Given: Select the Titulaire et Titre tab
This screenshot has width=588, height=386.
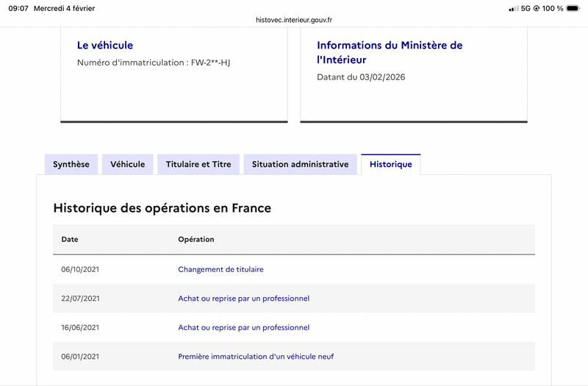Looking at the screenshot, I should (x=198, y=165).
